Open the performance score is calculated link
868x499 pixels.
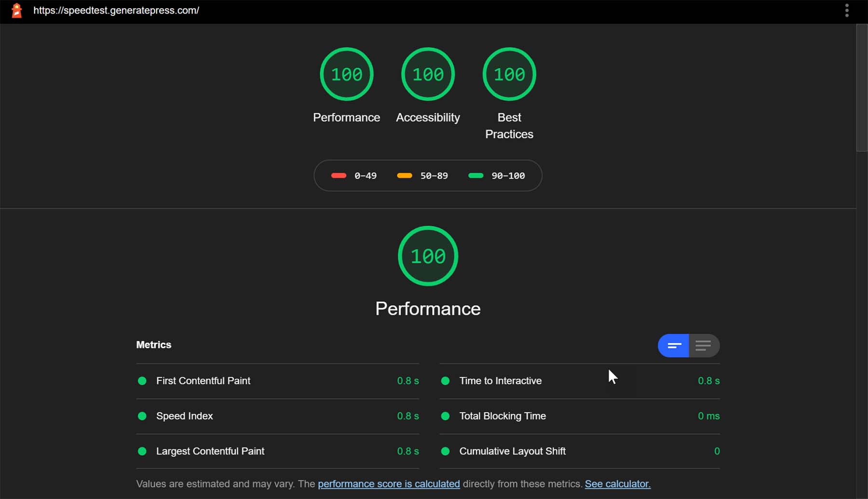[x=389, y=484]
